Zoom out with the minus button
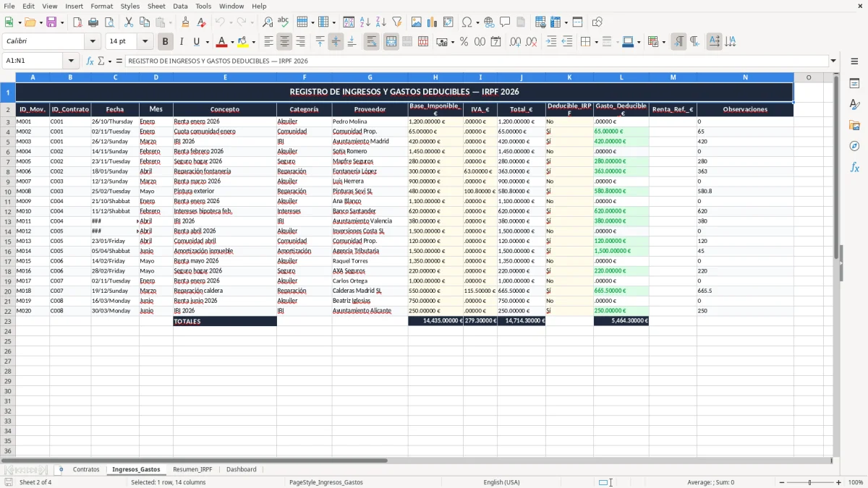Screen dimensions: 868x488 click(781, 482)
